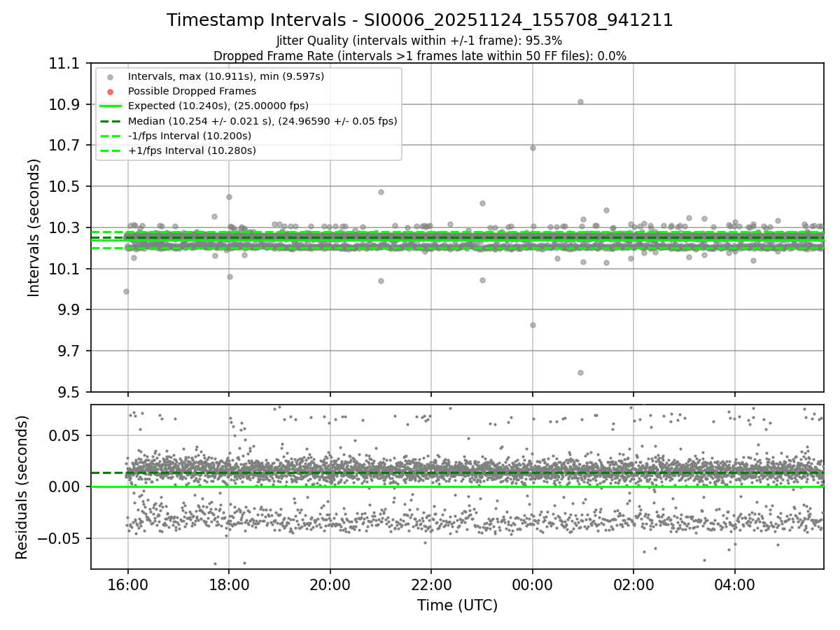This screenshot has width=840, height=630.
Task: Click the x-axis tick label '04:00'
Action: pyautogui.click(x=734, y=584)
